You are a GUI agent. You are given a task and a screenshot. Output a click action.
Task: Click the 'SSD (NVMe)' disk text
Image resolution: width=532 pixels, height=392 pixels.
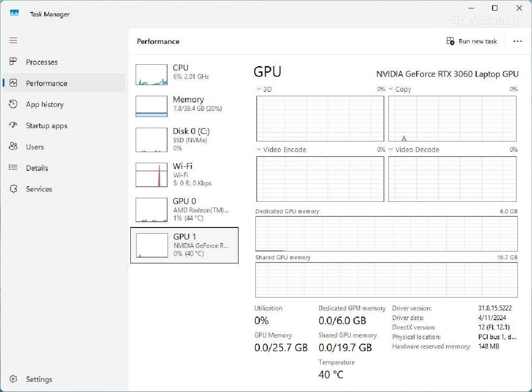click(190, 140)
